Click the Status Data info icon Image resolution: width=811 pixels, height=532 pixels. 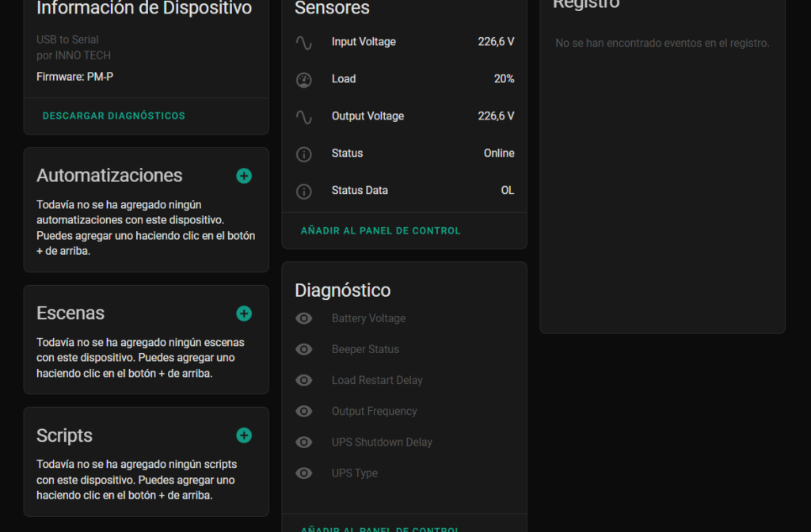pos(304,191)
